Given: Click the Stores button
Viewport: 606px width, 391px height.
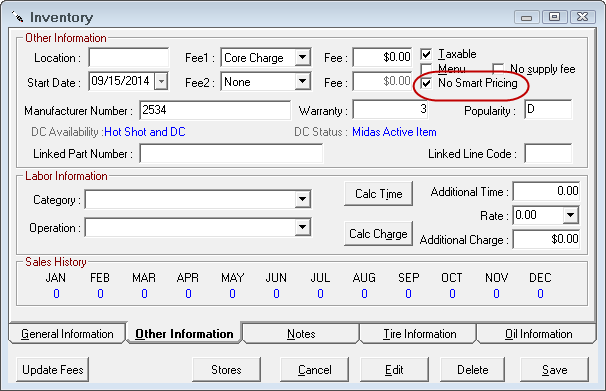Looking at the screenshot, I should click(x=226, y=370).
